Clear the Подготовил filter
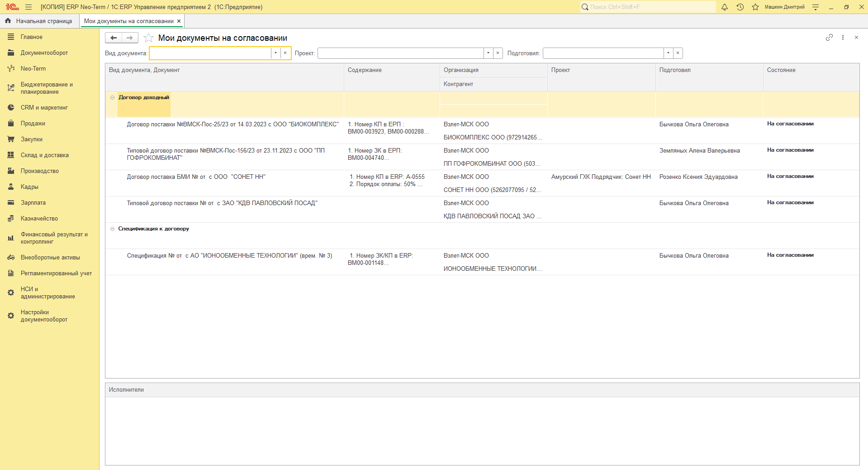This screenshot has width=868, height=470. pyautogui.click(x=678, y=53)
